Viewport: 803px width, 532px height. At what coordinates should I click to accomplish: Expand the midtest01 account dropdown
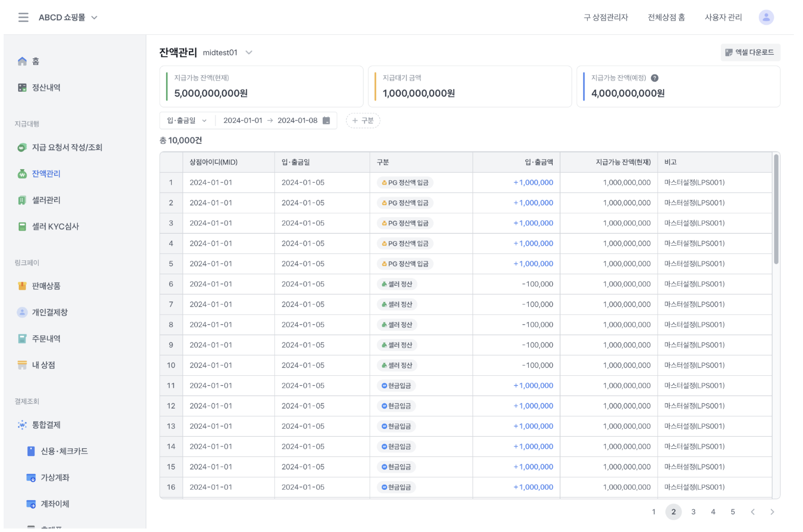click(249, 53)
